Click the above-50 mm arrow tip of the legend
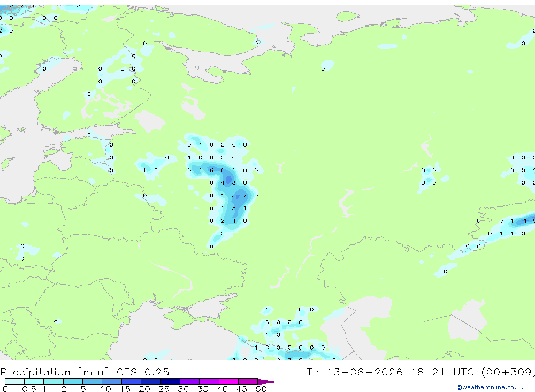535x392 pixels. pyautogui.click(x=268, y=382)
